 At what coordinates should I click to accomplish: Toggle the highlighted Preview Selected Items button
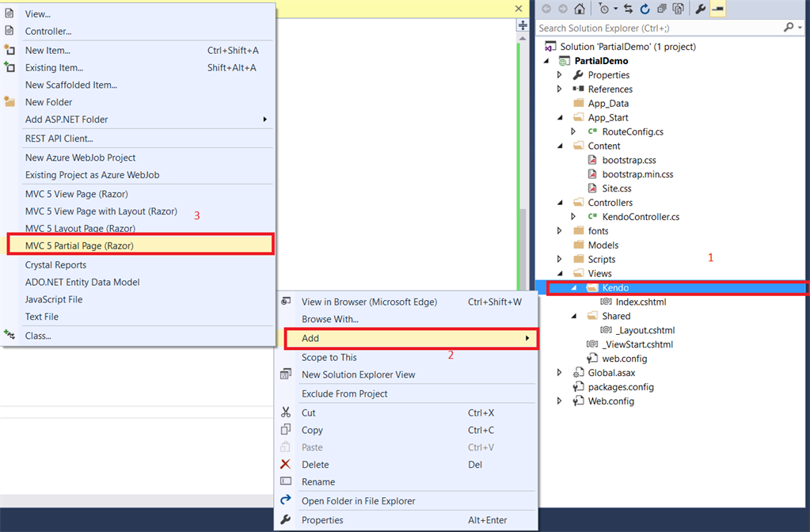[717, 9]
